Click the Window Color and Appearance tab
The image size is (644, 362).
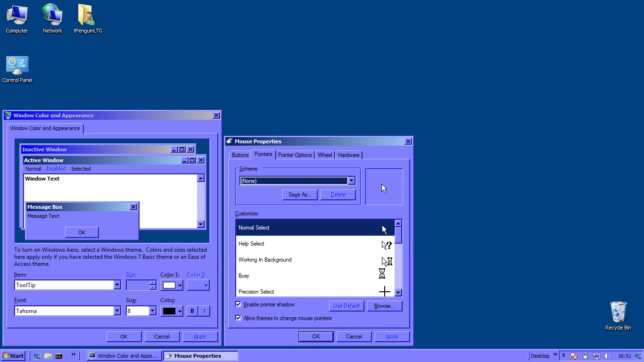pos(45,128)
